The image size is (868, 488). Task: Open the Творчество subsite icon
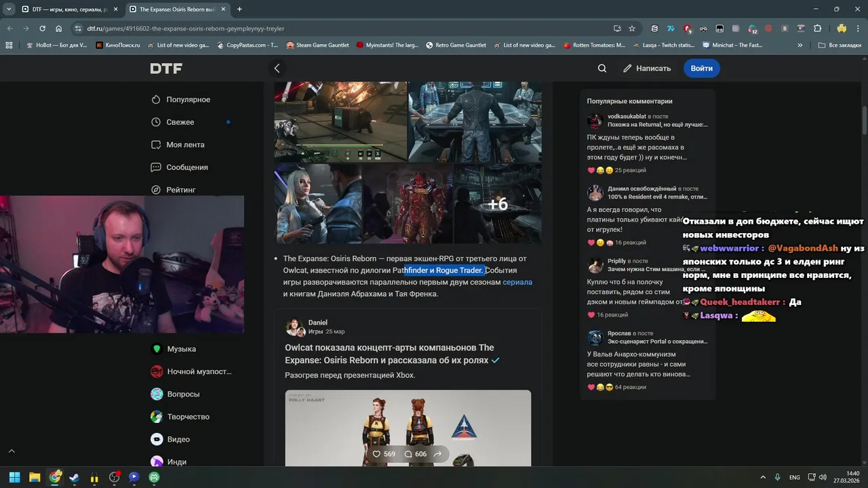(157, 417)
